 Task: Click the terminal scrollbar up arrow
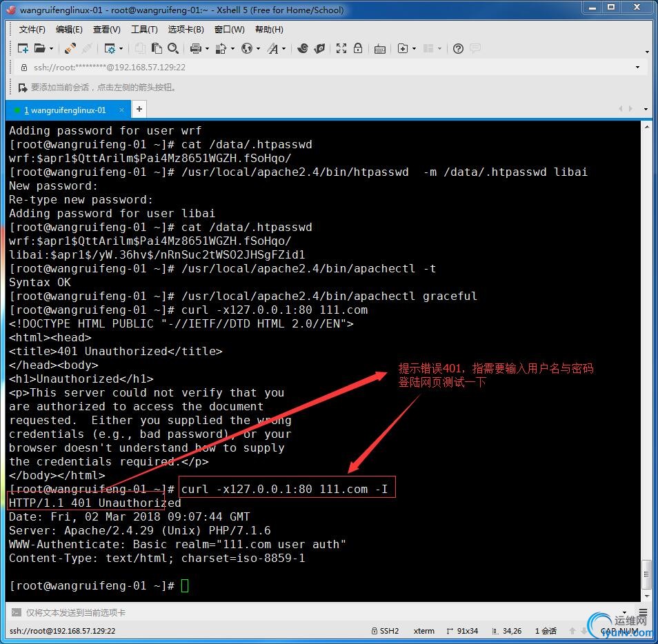[x=647, y=126]
